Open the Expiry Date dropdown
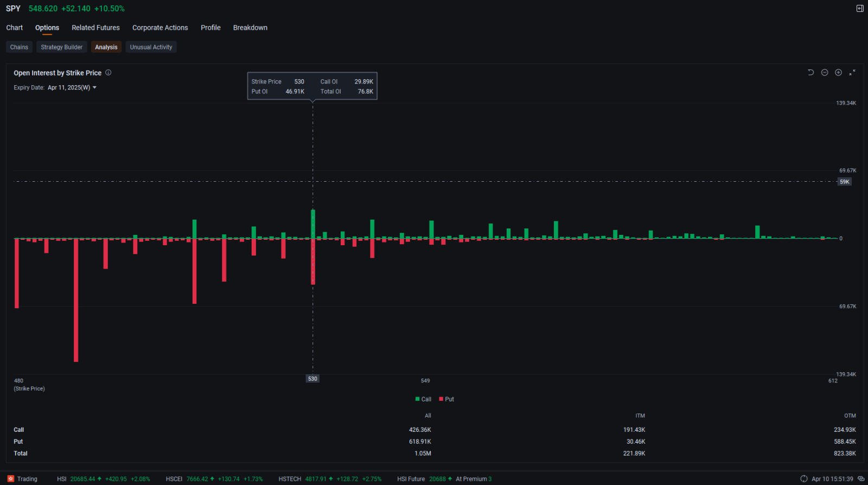The image size is (868, 485). tap(72, 87)
